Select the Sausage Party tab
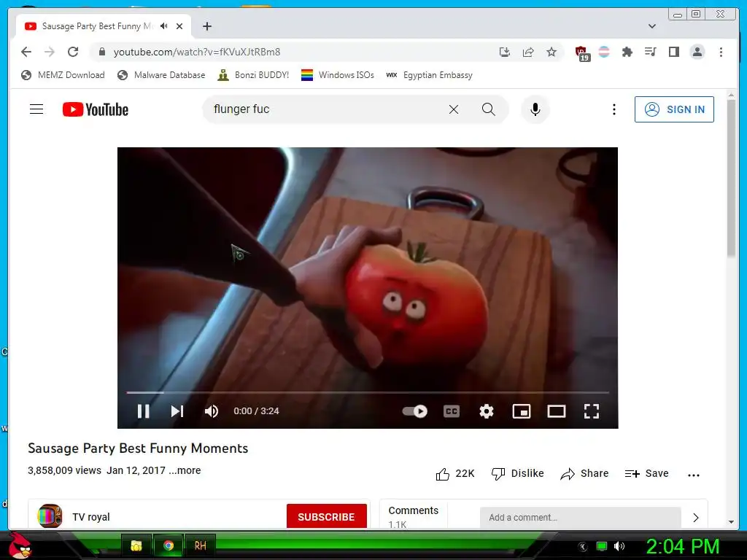The image size is (747, 560). coord(97,26)
